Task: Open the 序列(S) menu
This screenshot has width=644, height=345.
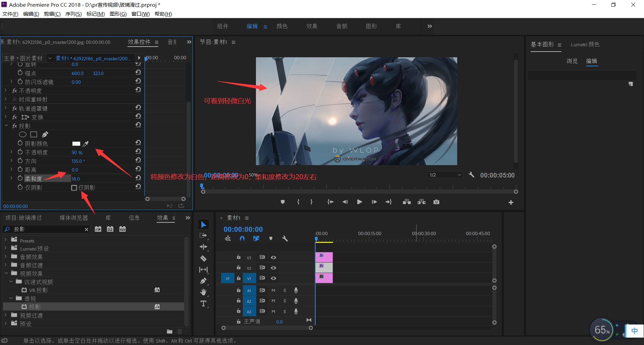Action: pyautogui.click(x=73, y=14)
